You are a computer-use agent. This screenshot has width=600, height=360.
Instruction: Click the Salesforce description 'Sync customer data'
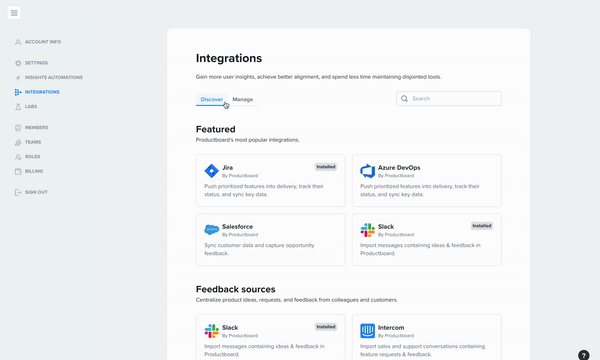[x=259, y=249]
